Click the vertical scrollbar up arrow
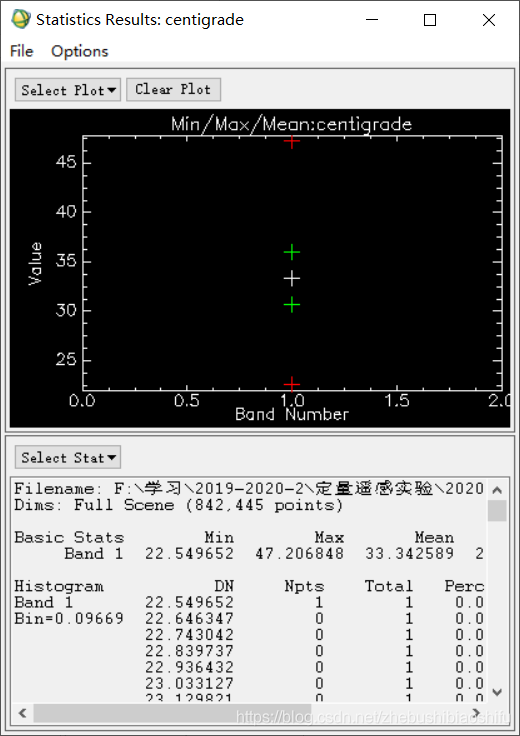The height and width of the screenshot is (736, 520). (x=497, y=491)
